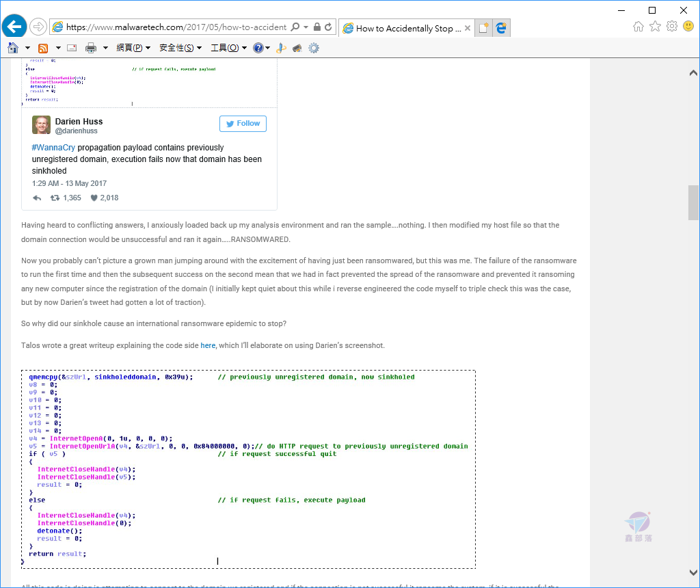Click the blue gear add-on icon in command bar
This screenshot has height=588, width=700.
pyautogui.click(x=314, y=48)
